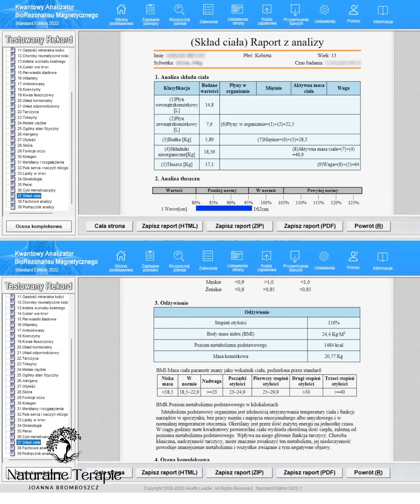Select Zalecenia in the lower window toolbar
Image resolution: width=420 pixels, height=504 pixels.
tap(208, 261)
